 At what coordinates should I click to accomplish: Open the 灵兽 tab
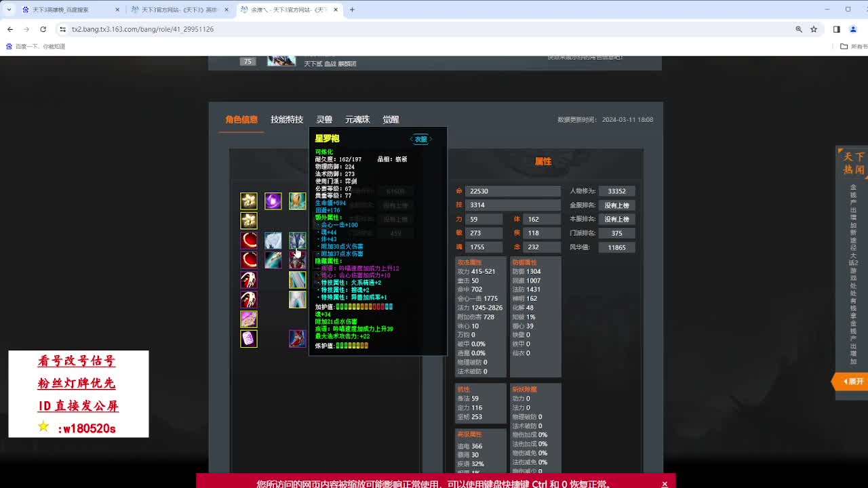(324, 119)
